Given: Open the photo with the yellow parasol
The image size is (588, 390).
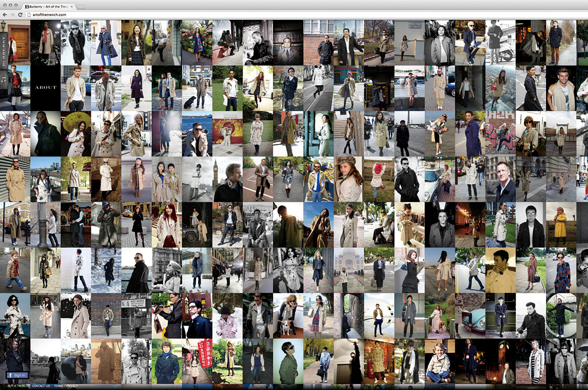Looking at the screenshot, I should (x=76, y=133).
